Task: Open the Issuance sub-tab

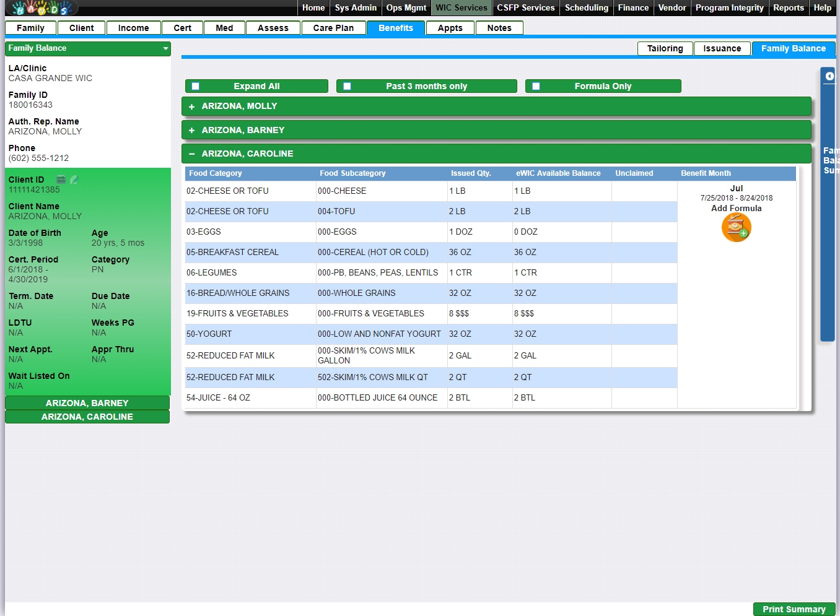Action: pyautogui.click(x=722, y=48)
